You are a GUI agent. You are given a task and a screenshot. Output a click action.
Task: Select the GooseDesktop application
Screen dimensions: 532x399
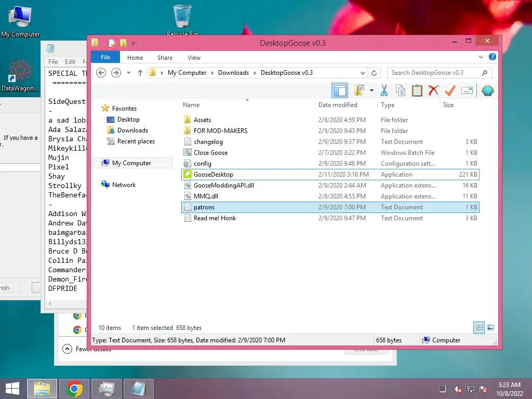[x=330, y=175]
